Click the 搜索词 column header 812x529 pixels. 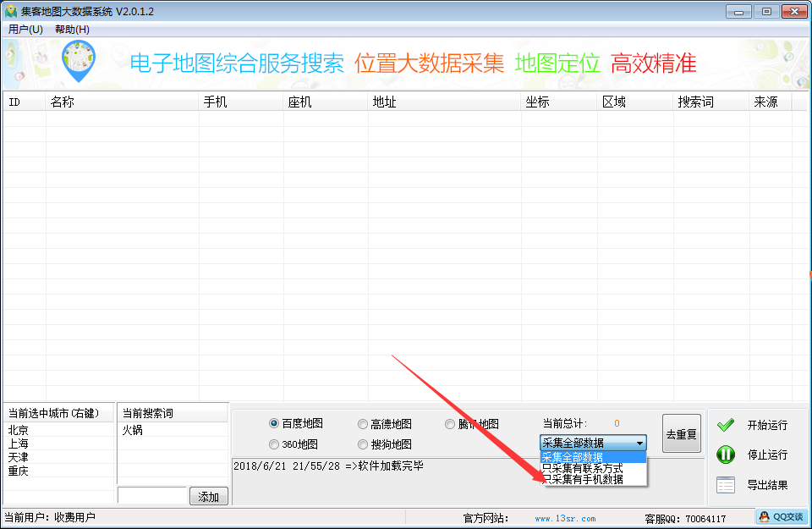click(x=711, y=102)
